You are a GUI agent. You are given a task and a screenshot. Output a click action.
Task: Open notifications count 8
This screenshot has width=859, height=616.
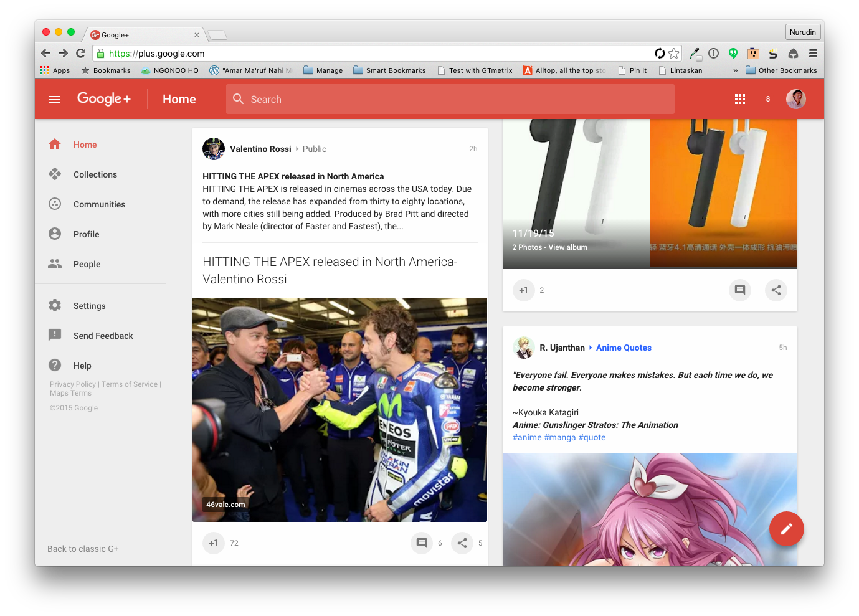pyautogui.click(x=768, y=99)
